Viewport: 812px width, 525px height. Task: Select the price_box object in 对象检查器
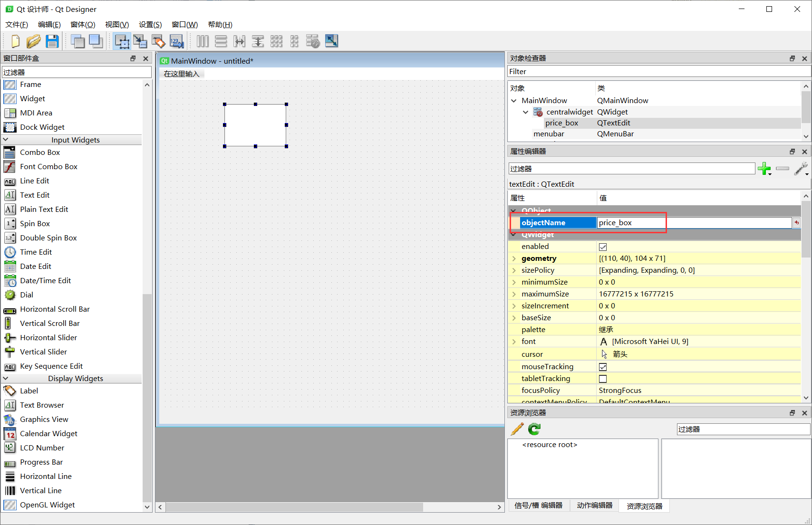(x=562, y=123)
